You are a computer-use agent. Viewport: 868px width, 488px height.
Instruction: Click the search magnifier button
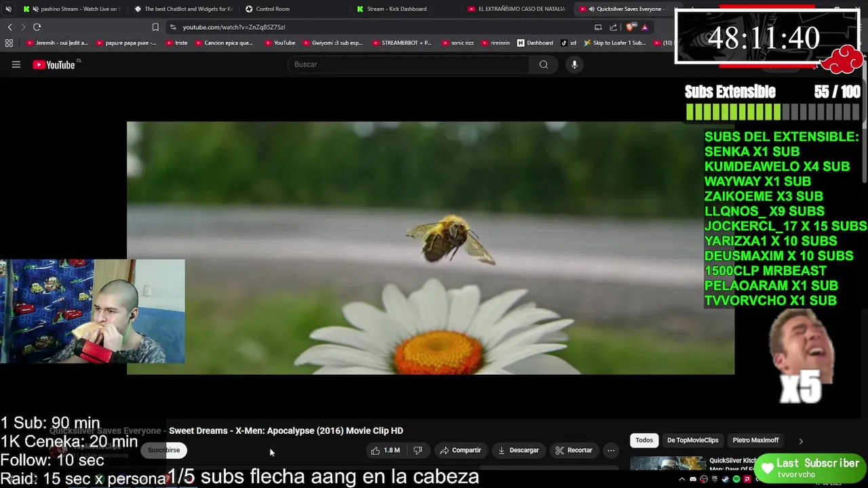[544, 64]
